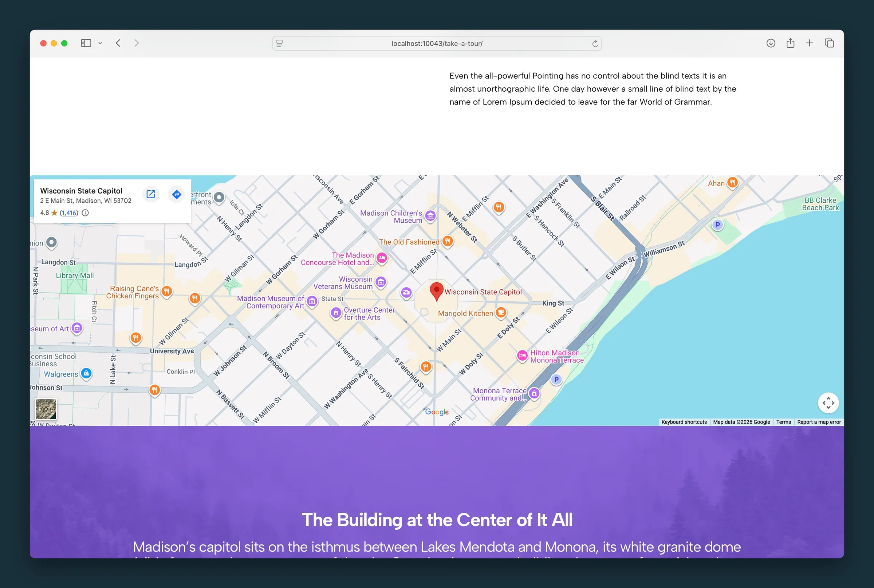Go forward to the next page
This screenshot has height=588, width=874.
137,43
